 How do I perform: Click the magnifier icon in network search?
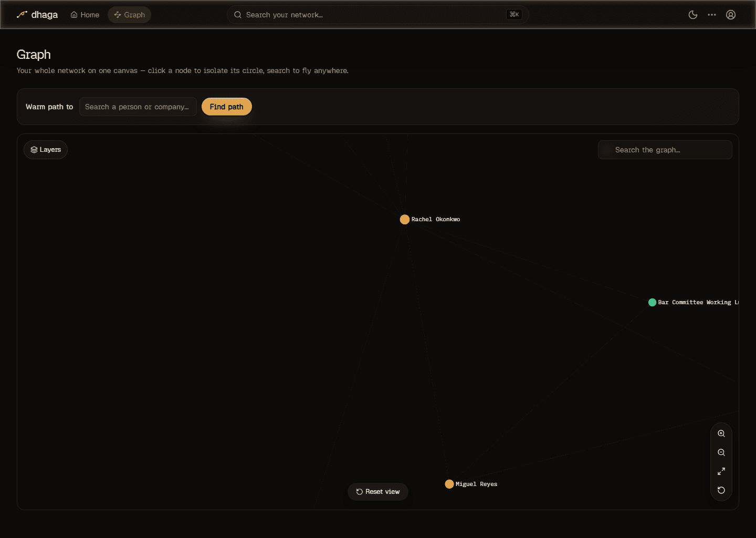coord(238,15)
